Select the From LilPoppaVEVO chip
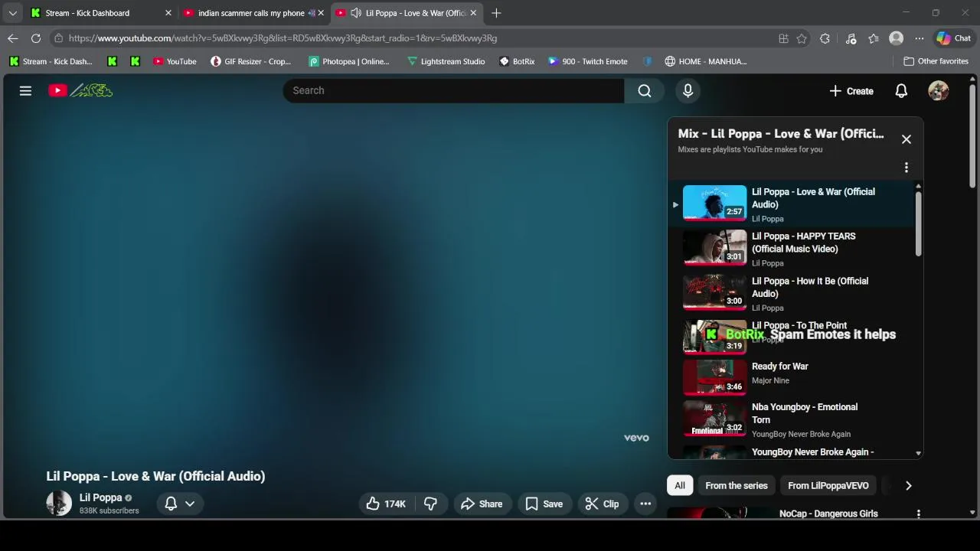This screenshot has height=551, width=980. pyautogui.click(x=828, y=485)
